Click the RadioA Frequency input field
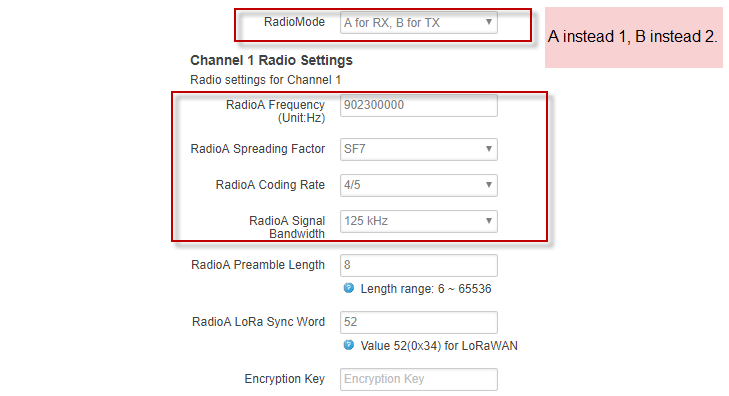The image size is (729, 396). [x=418, y=106]
